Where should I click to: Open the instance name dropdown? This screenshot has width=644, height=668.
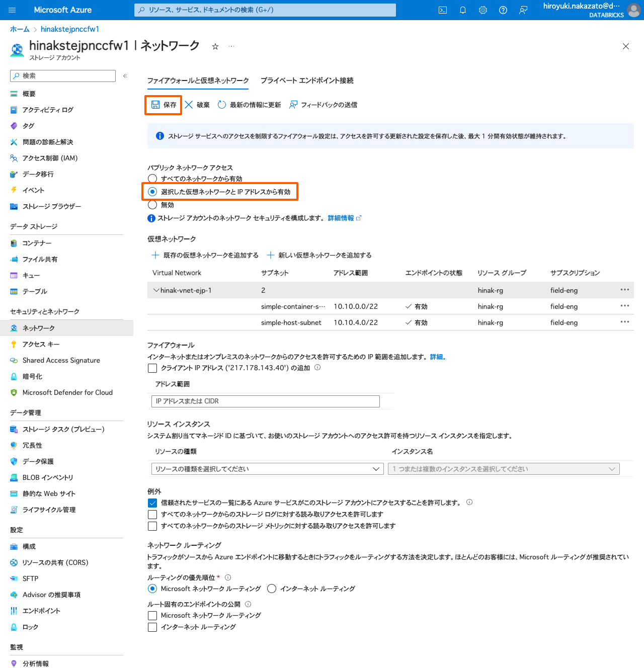coord(504,469)
